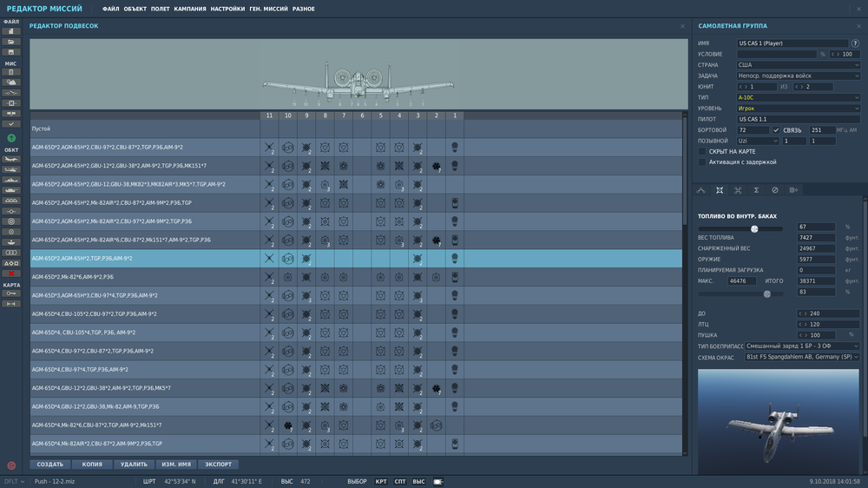Open the ТИП БОЕПРИПАСОВ ammo type dropdown
868x488 pixels.
[802, 346]
